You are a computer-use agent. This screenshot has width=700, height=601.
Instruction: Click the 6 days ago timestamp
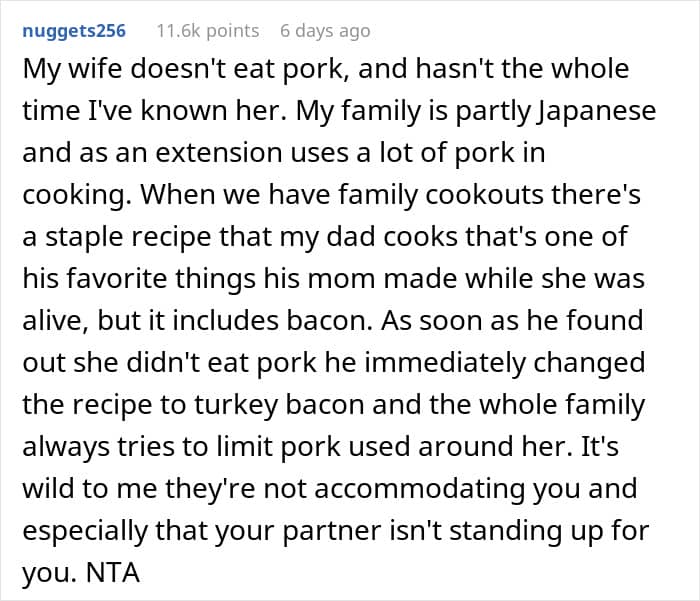pos(325,31)
